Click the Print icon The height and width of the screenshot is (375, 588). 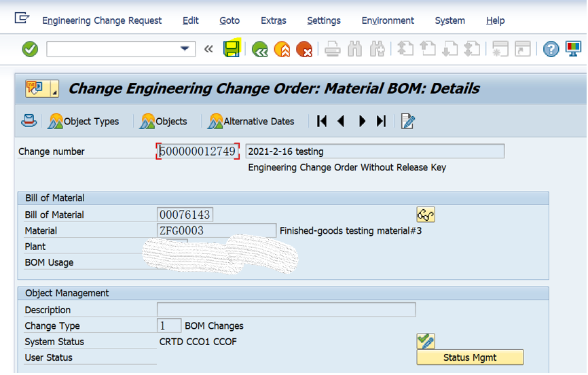(332, 49)
